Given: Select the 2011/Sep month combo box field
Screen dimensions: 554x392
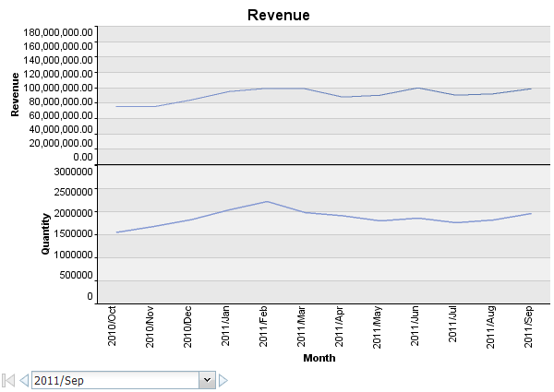Looking at the screenshot, I should [x=124, y=380].
